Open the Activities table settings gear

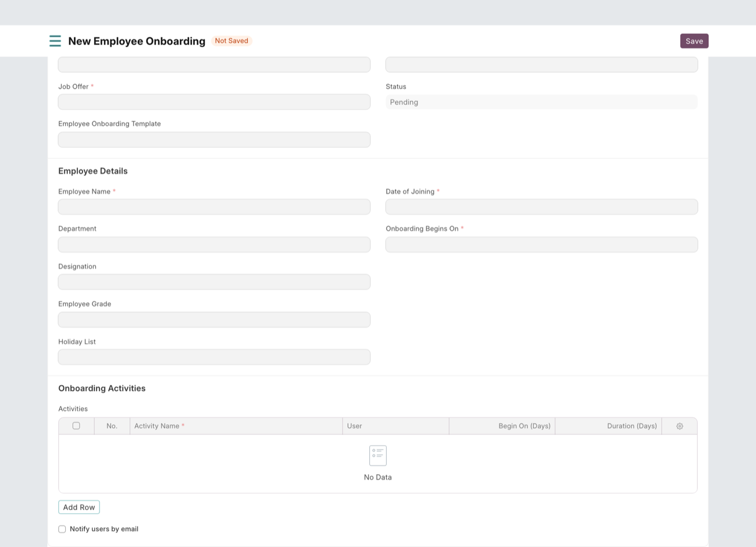(679, 426)
